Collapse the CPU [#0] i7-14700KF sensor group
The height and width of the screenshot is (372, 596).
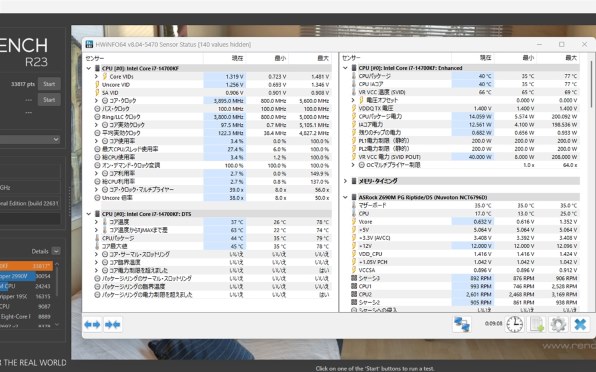point(89,68)
